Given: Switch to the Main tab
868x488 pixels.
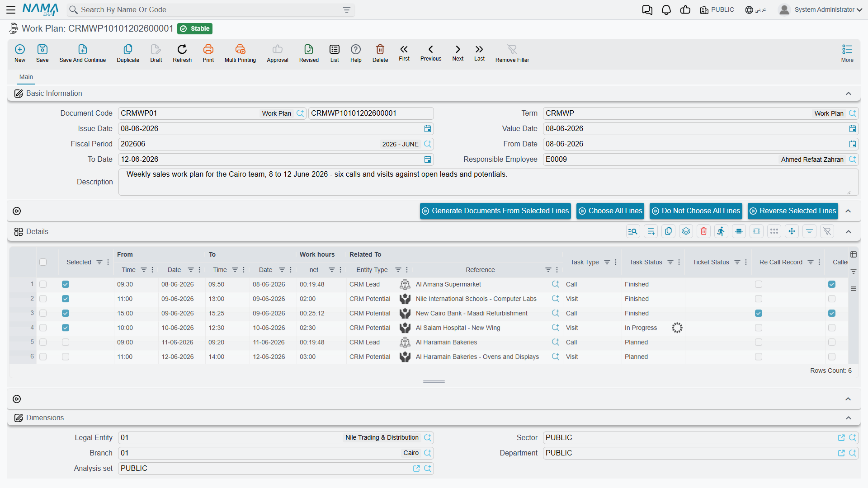Looking at the screenshot, I should pyautogui.click(x=26, y=77).
